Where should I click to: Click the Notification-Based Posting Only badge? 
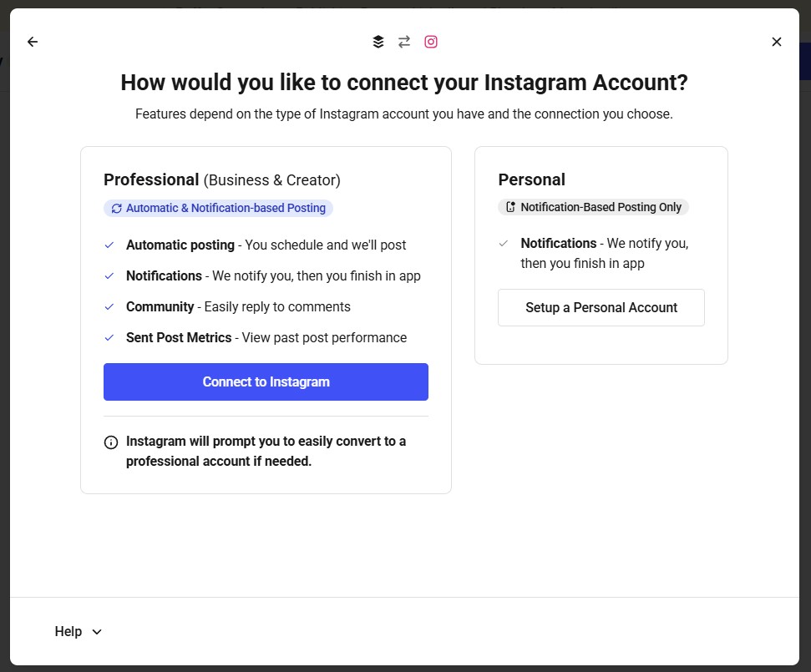pyautogui.click(x=593, y=206)
